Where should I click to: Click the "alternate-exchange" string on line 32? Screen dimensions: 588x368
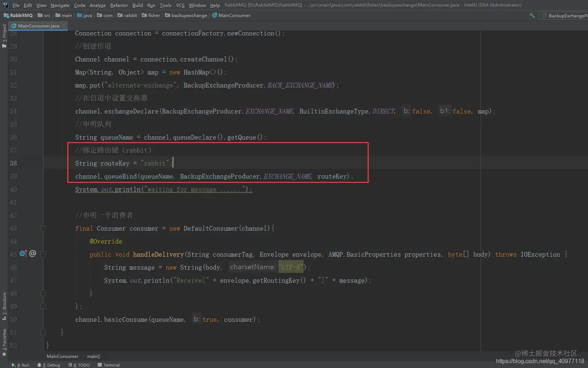(140, 85)
